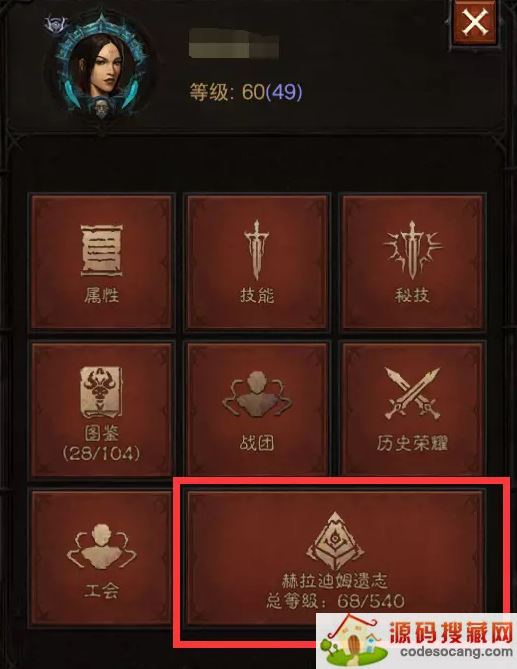Open the 历史荣耀 crossed swords icon

pyautogui.click(x=412, y=393)
